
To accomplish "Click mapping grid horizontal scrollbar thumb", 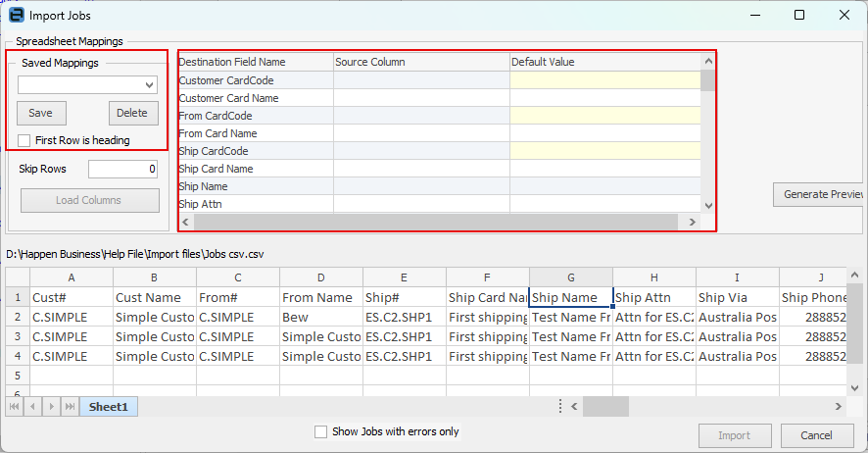I will (436, 222).
